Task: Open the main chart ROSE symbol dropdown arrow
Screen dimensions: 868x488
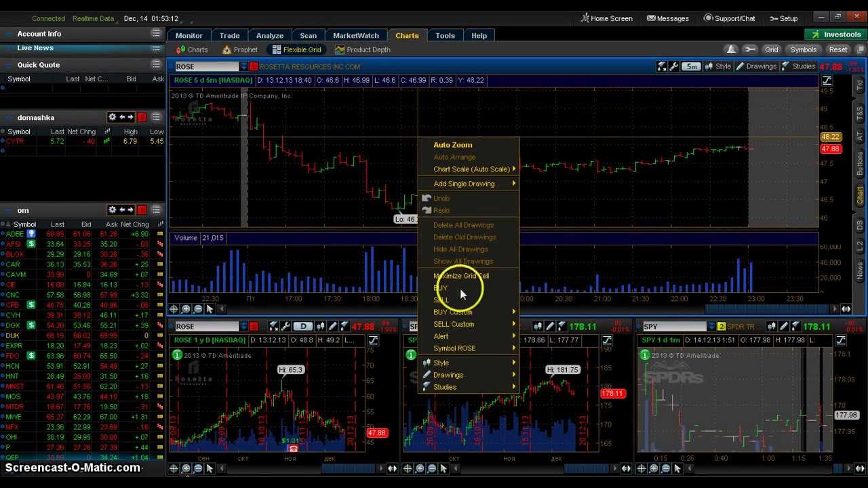Action: 243,66
